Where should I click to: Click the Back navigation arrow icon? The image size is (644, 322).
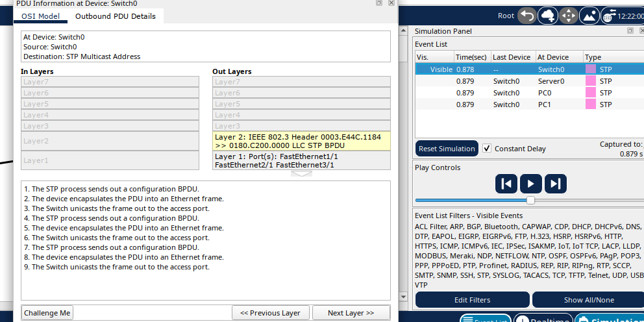pyautogui.click(x=527, y=16)
